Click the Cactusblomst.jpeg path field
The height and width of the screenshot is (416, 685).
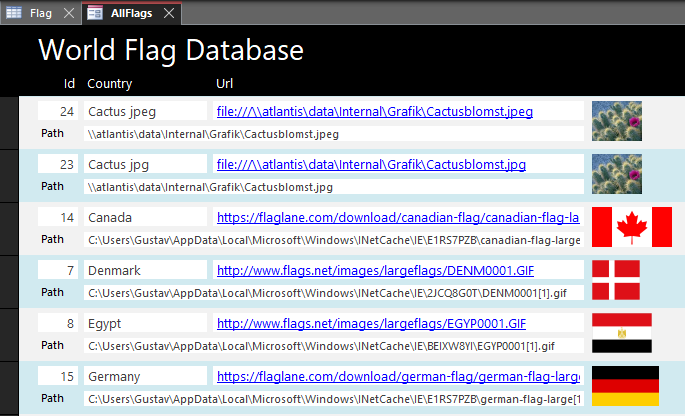coord(334,134)
